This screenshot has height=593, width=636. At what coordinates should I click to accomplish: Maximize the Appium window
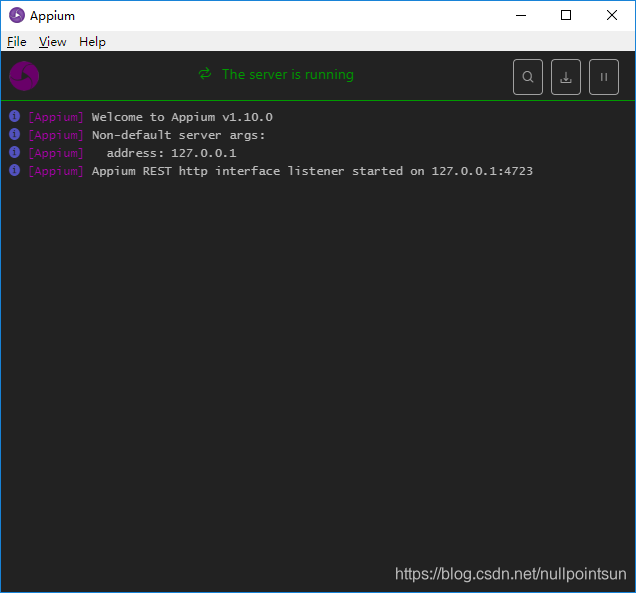click(566, 15)
